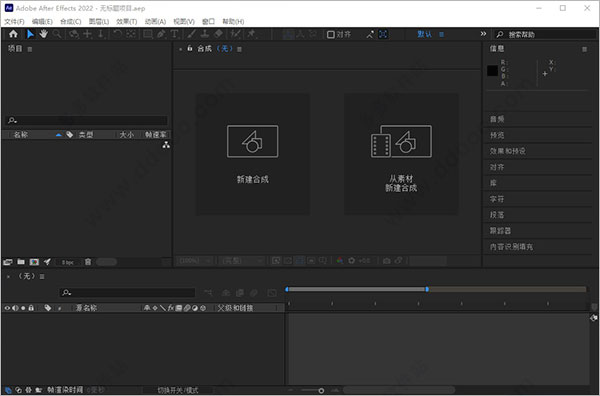Click the black color swatch in info panel
Screen dimensions: 600x396
point(492,70)
